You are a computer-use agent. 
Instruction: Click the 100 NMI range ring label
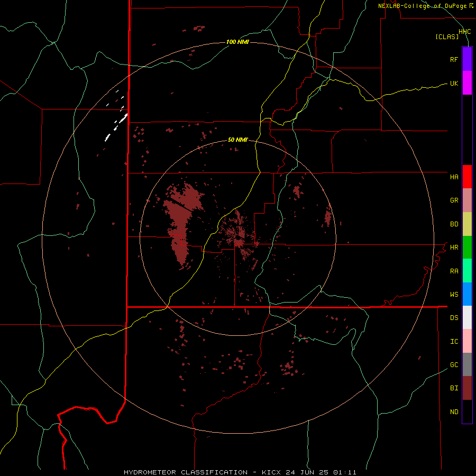[237, 42]
